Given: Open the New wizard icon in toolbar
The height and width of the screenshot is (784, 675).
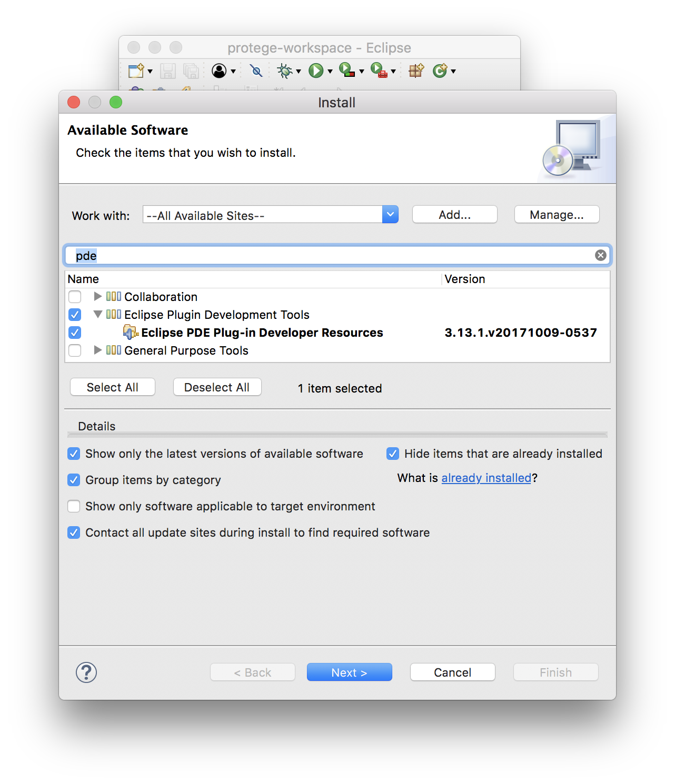Looking at the screenshot, I should [x=136, y=71].
